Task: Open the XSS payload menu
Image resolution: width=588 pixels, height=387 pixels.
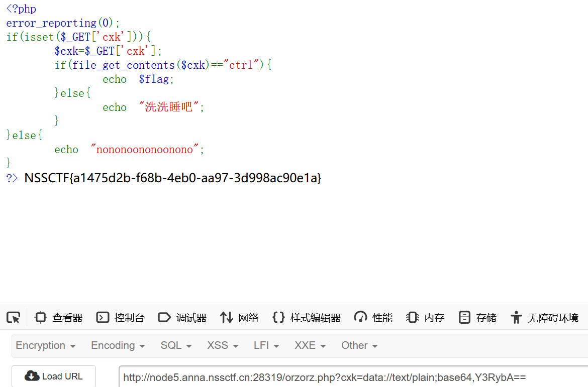Action: coord(223,345)
